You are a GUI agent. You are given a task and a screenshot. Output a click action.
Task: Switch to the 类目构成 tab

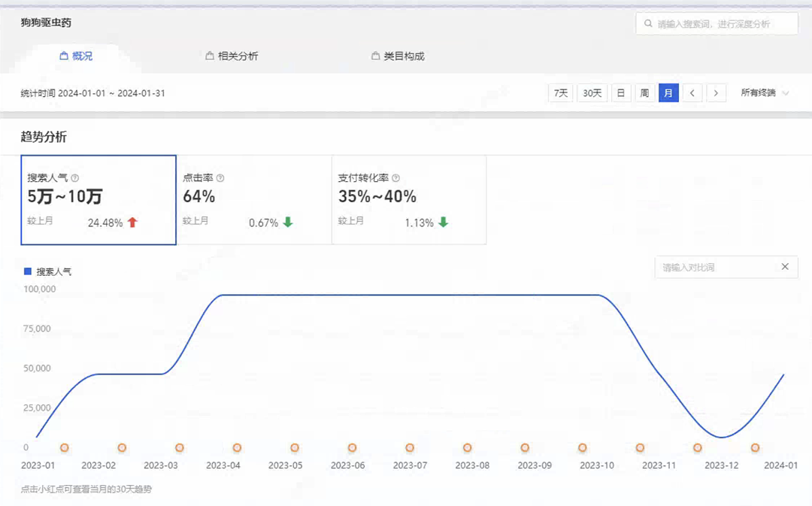point(398,56)
